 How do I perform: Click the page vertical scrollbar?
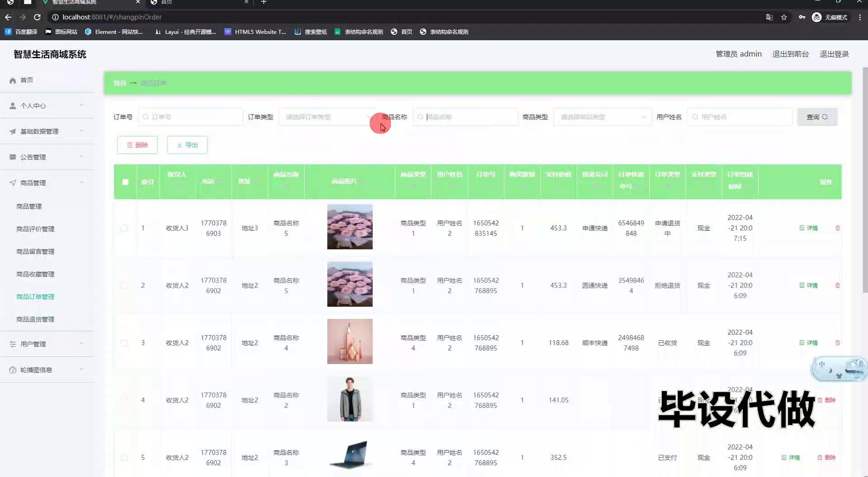coord(865,181)
